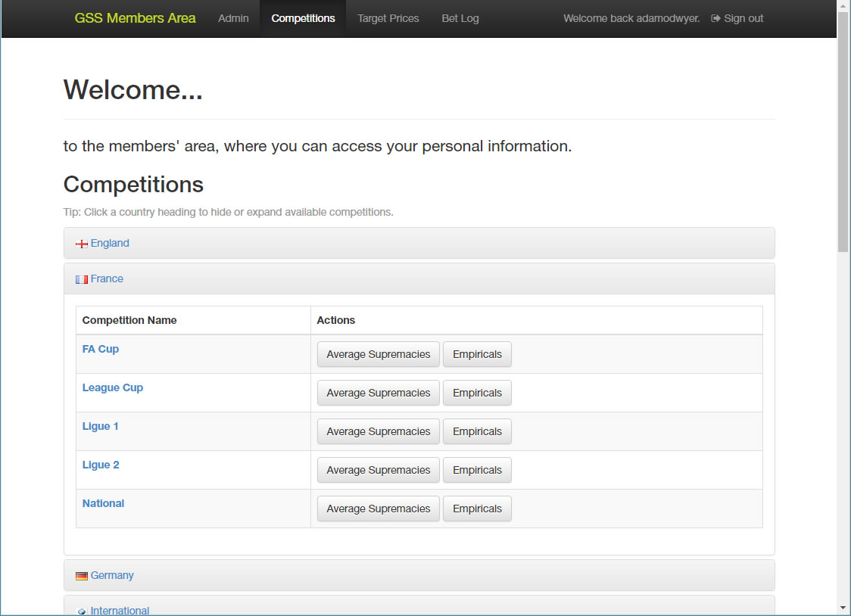Click the vertical scrollbar thumb
The image size is (851, 616).
point(843,131)
